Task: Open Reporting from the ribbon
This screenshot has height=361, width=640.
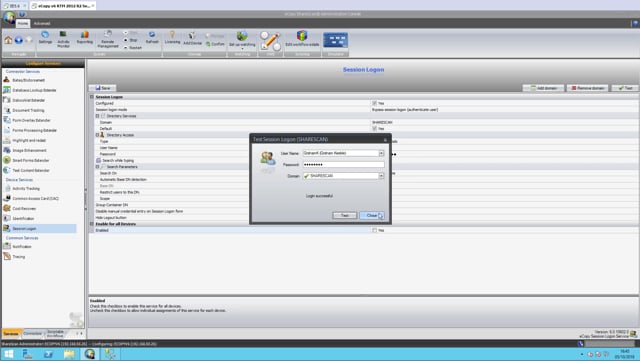Action: click(x=84, y=38)
